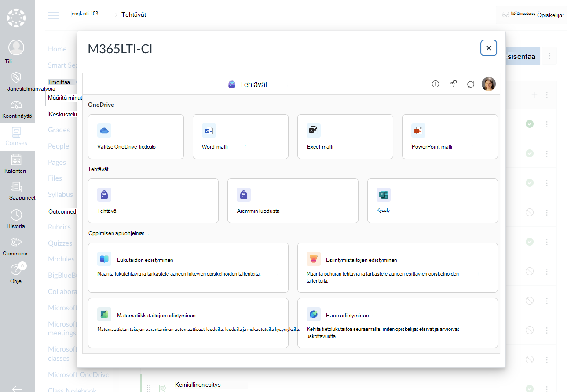Viewport: 571px width, 392px height.
Task: Open Files in course menu
Action: [x=55, y=178]
